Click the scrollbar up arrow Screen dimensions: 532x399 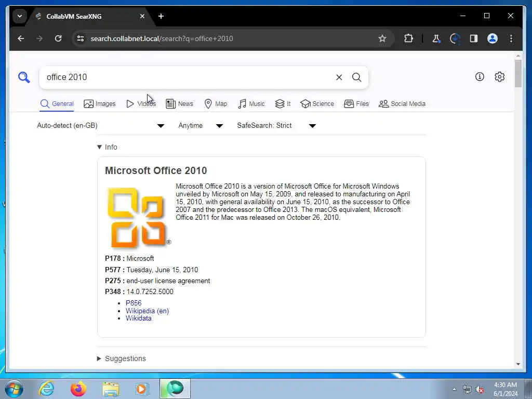tap(518, 56)
